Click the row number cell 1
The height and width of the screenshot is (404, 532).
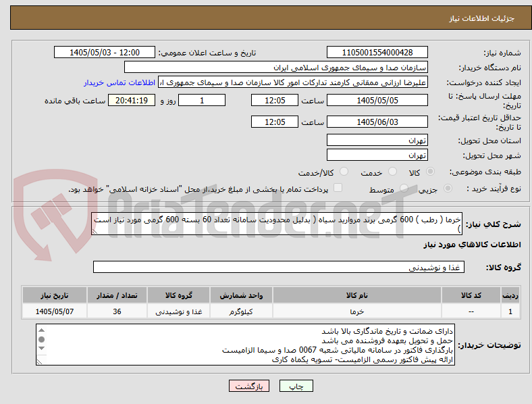point(510,311)
